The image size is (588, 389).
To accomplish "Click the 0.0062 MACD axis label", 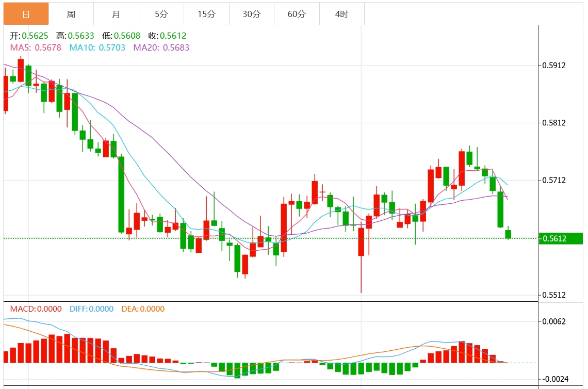I will 554,321.
